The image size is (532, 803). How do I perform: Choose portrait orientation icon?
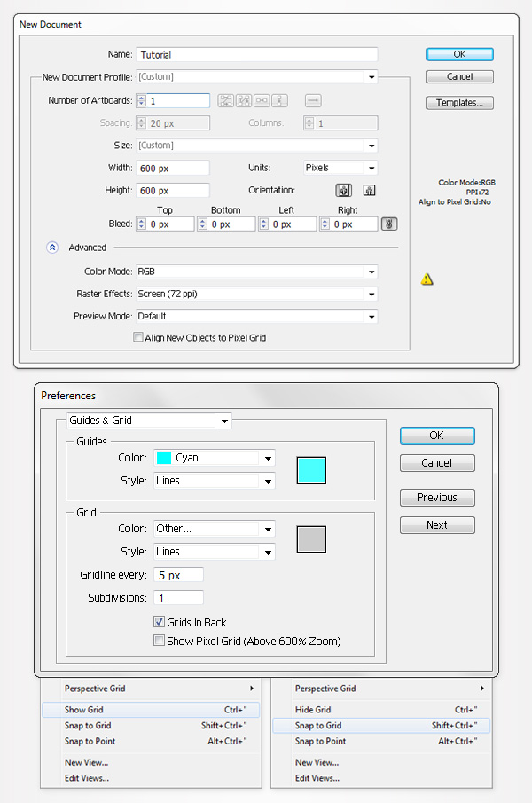[x=343, y=190]
